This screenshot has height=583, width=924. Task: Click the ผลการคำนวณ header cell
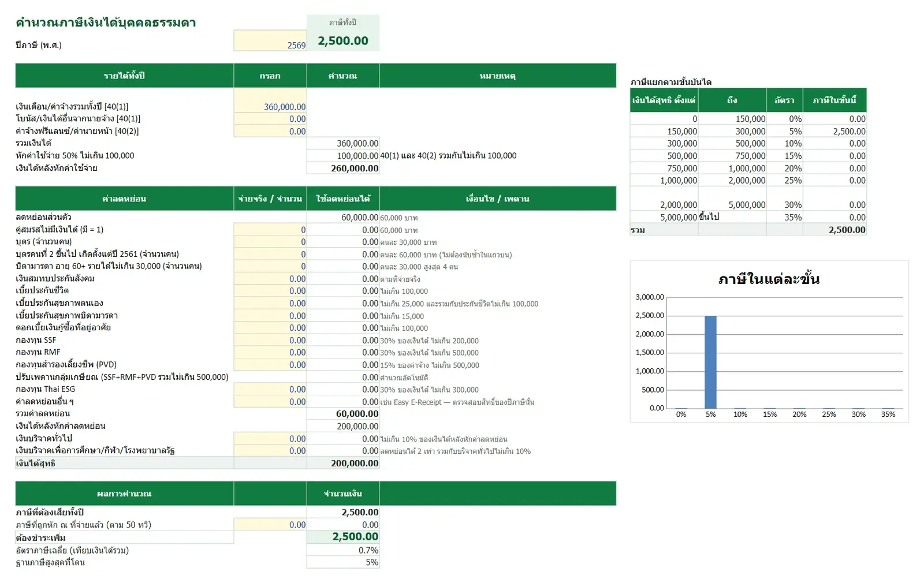(124, 494)
